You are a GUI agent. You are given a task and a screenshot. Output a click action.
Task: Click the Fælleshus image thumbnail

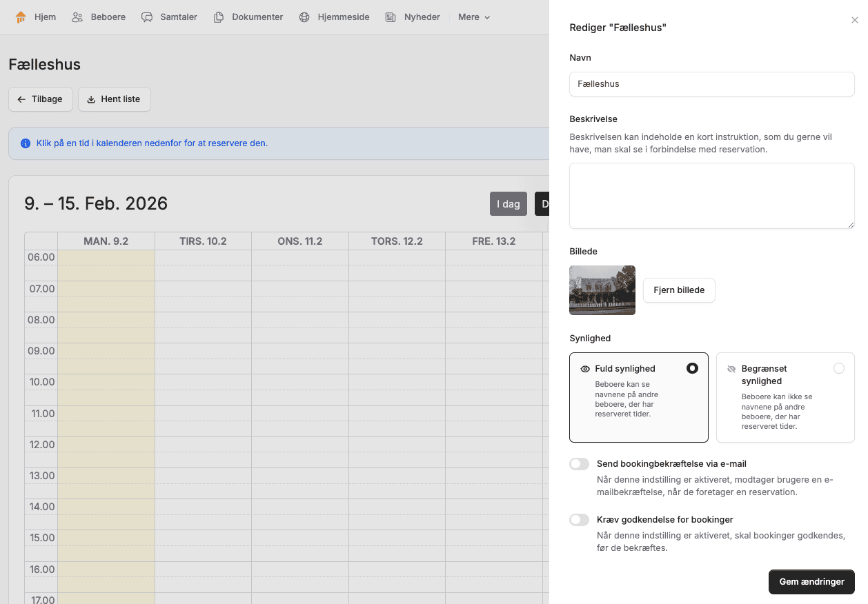click(602, 290)
